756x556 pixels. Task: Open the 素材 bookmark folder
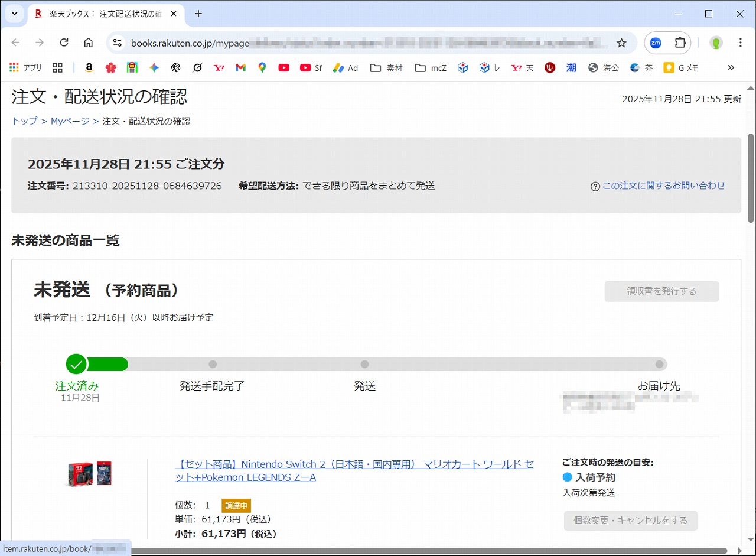pyautogui.click(x=386, y=68)
